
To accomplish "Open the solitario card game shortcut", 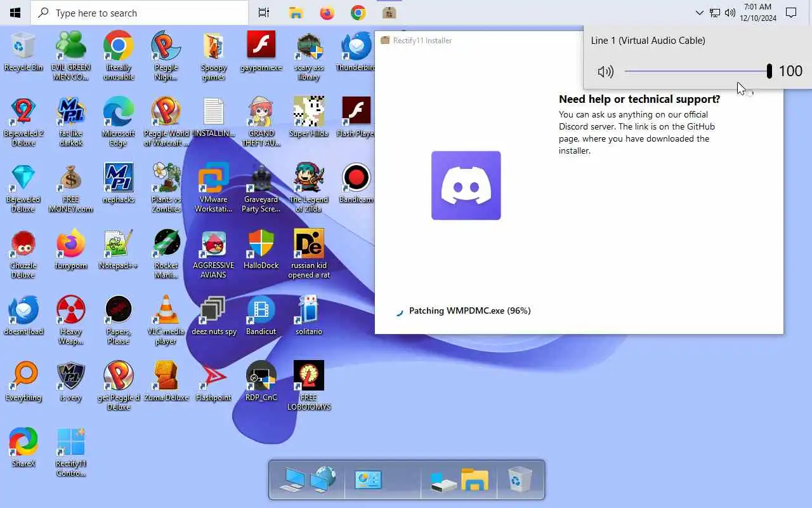I will click(309, 316).
